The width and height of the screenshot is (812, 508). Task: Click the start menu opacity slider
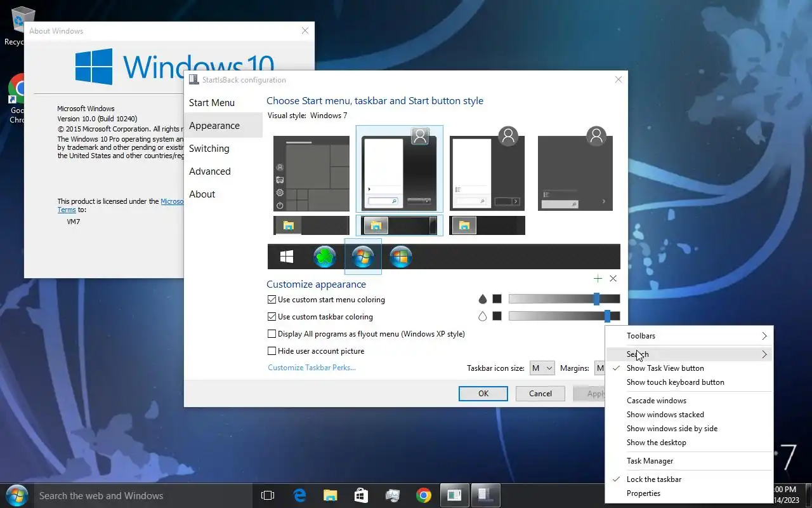pyautogui.click(x=564, y=299)
